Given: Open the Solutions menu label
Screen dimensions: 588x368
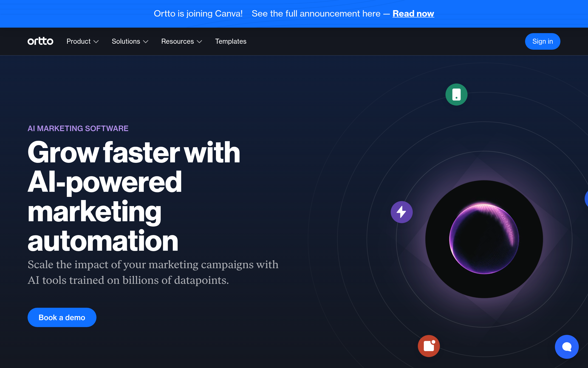Looking at the screenshot, I should 126,41.
